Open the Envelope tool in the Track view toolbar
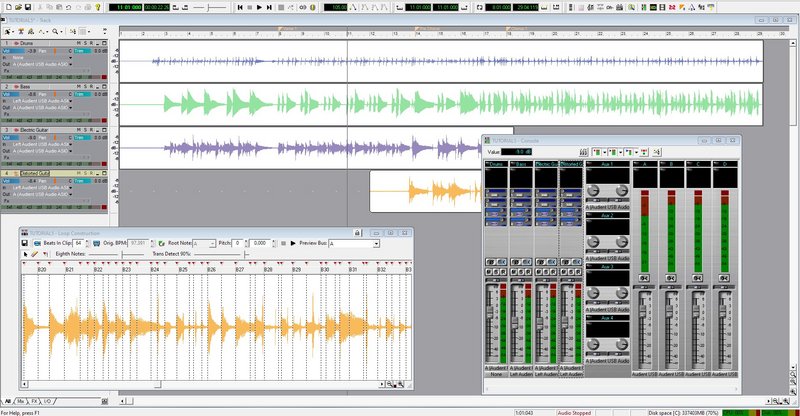Viewport: 800px width, 416px height. (x=43, y=32)
